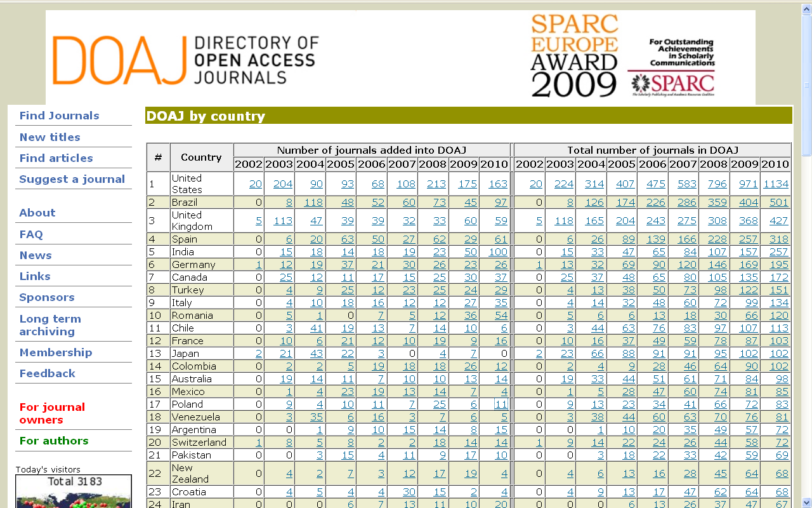812x508 pixels.
Task: Click 427 in the United Kingdom row
Action: (779, 221)
